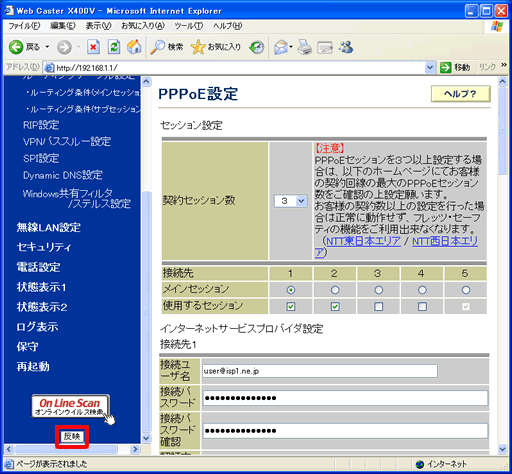Open 無線LAN設定 in the sidebar
The height and width of the screenshot is (474, 512).
[x=49, y=228]
